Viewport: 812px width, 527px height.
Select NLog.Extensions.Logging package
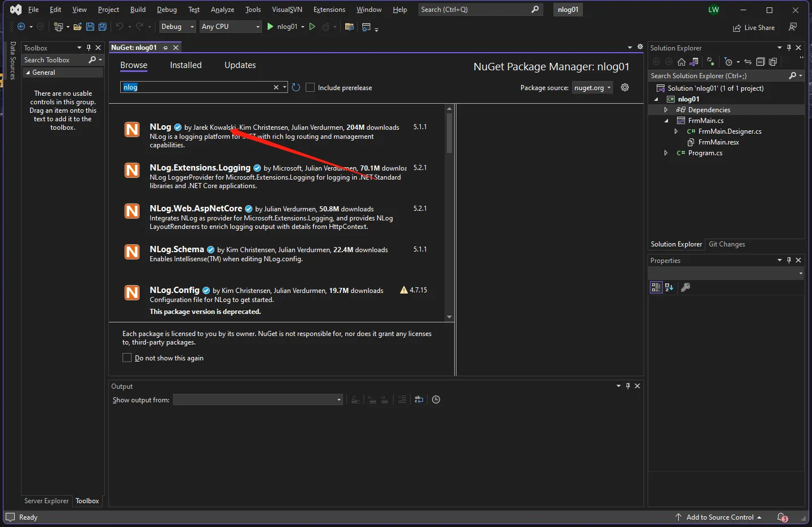point(277,177)
